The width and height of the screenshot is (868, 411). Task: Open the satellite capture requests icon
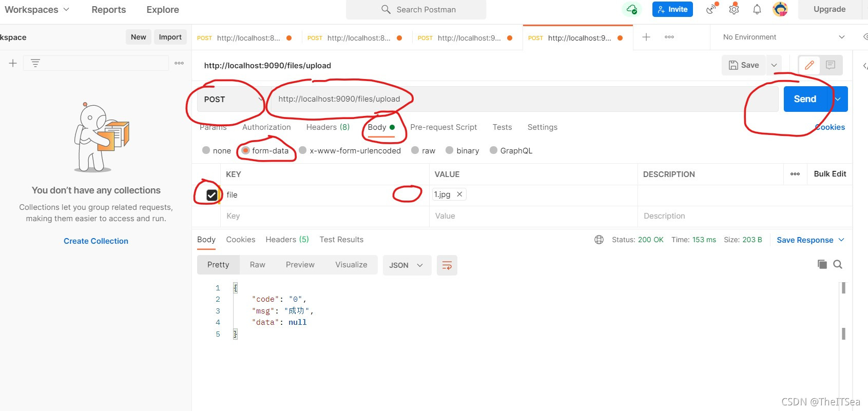tap(711, 9)
